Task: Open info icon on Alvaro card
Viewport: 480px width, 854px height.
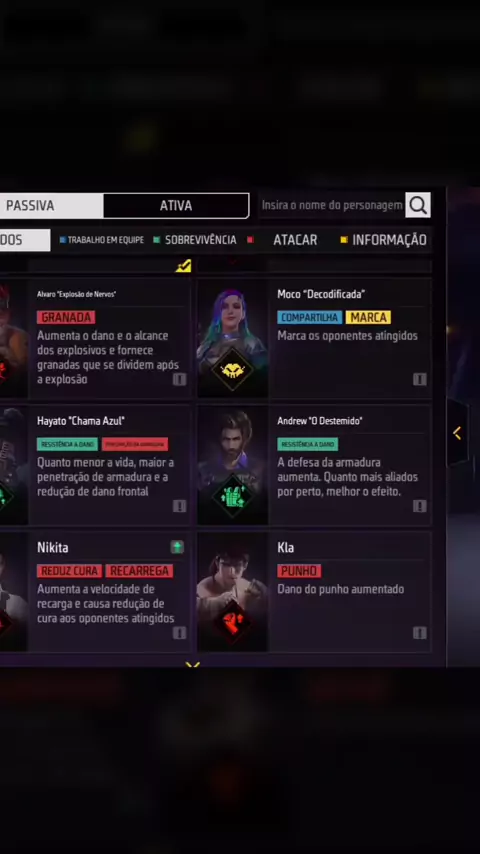Action: coord(179,379)
